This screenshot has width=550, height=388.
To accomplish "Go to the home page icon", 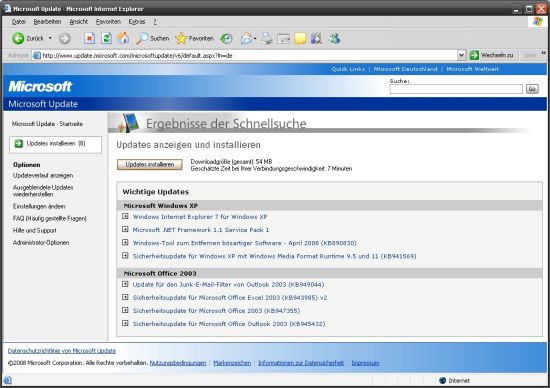I will pyautogui.click(x=123, y=38).
